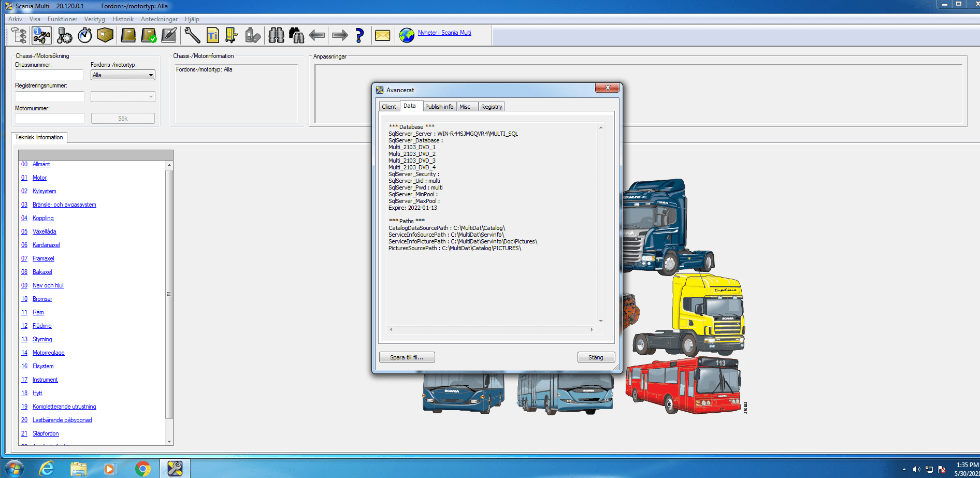The width and height of the screenshot is (980, 478).
Task: Open the envelope mail icon
Action: click(383, 35)
